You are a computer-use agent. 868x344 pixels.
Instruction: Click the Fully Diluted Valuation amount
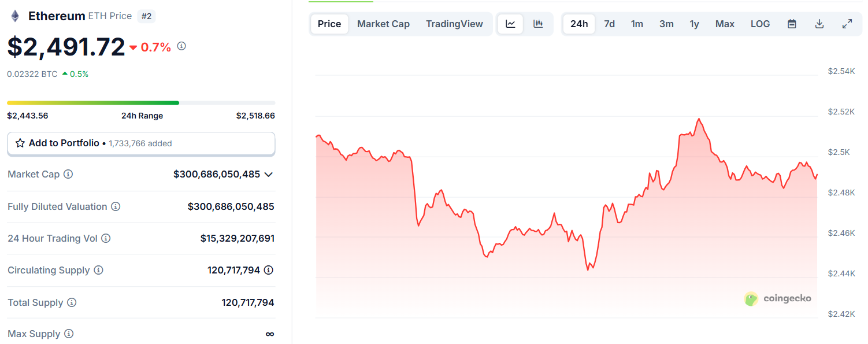click(x=231, y=206)
